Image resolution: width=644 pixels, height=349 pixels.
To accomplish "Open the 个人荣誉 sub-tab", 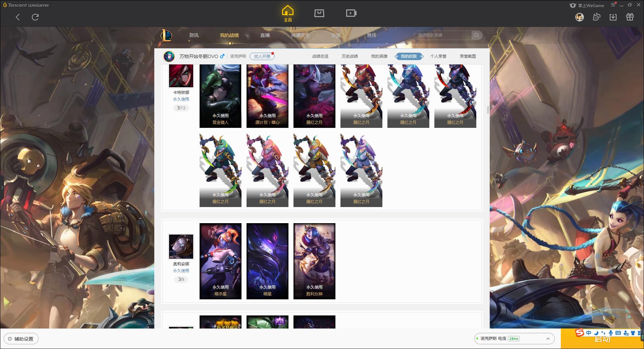I will click(x=438, y=56).
